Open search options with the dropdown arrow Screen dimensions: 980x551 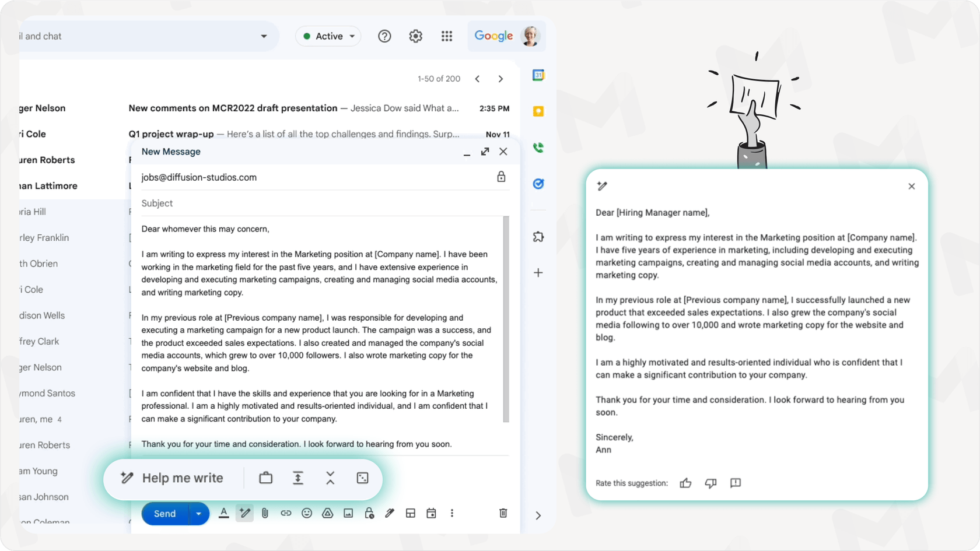(264, 36)
